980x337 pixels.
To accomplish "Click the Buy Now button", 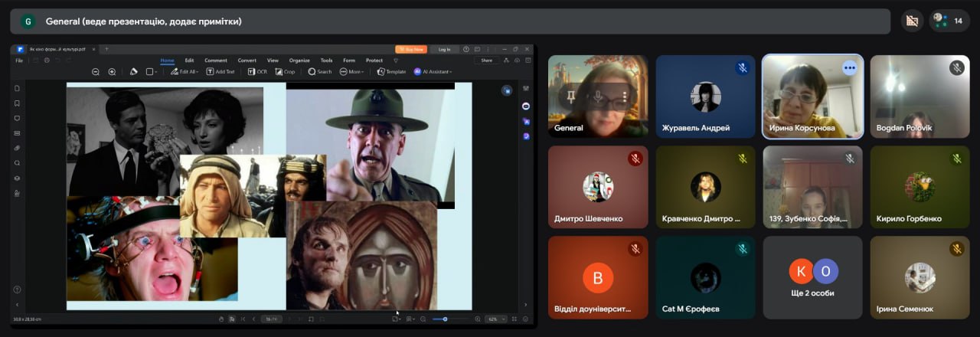I will 411,49.
